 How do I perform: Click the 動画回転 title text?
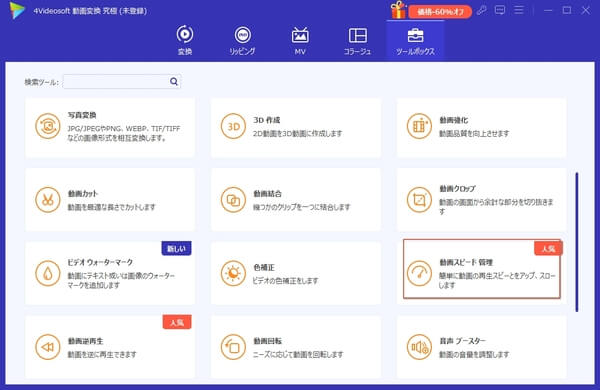pyautogui.click(x=267, y=341)
